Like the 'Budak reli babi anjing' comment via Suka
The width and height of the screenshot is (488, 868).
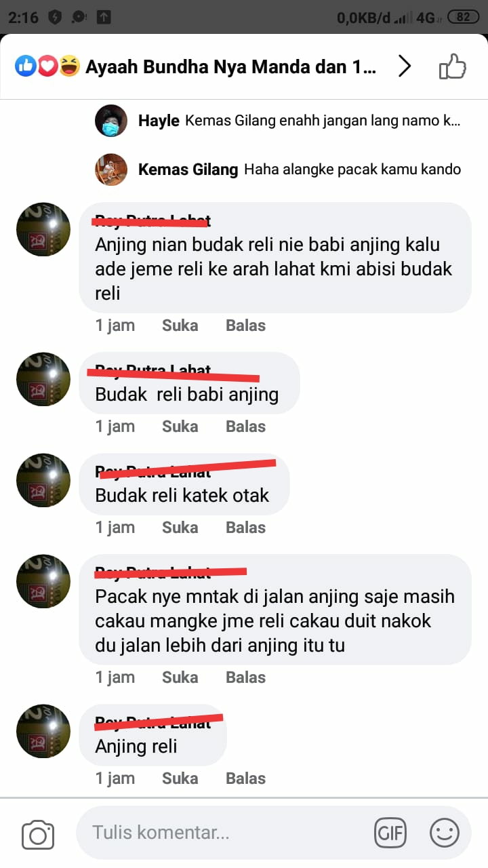point(180,427)
